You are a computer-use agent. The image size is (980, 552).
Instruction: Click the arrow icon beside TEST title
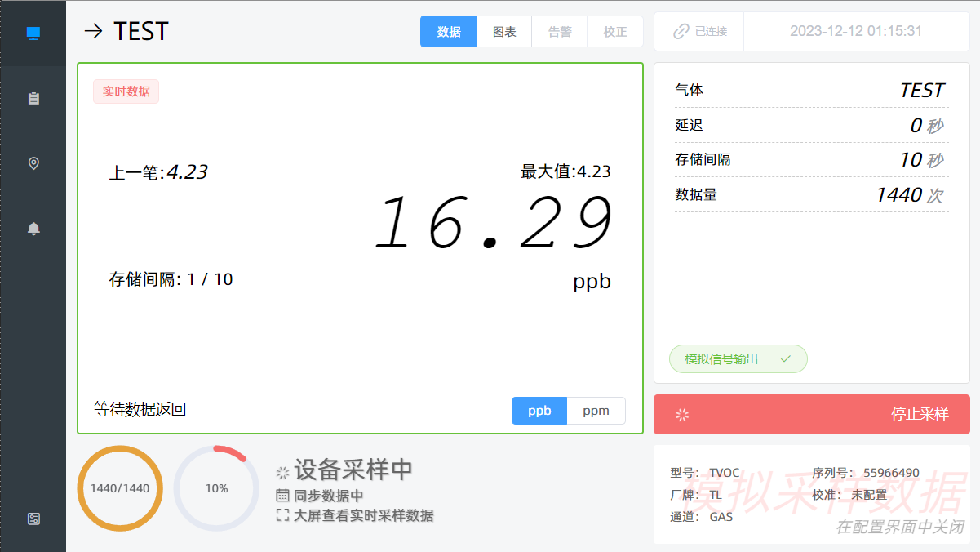tap(94, 32)
